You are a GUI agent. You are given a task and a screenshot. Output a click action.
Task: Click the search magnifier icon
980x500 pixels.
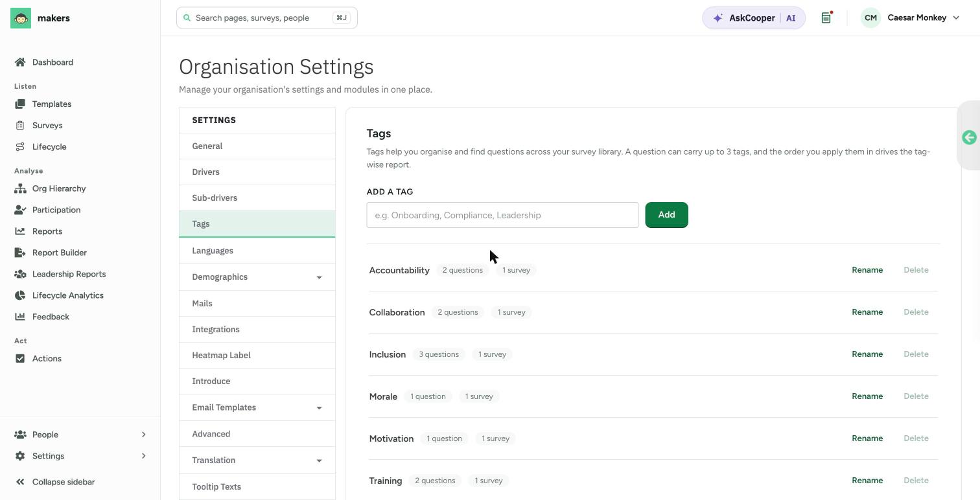coord(187,18)
